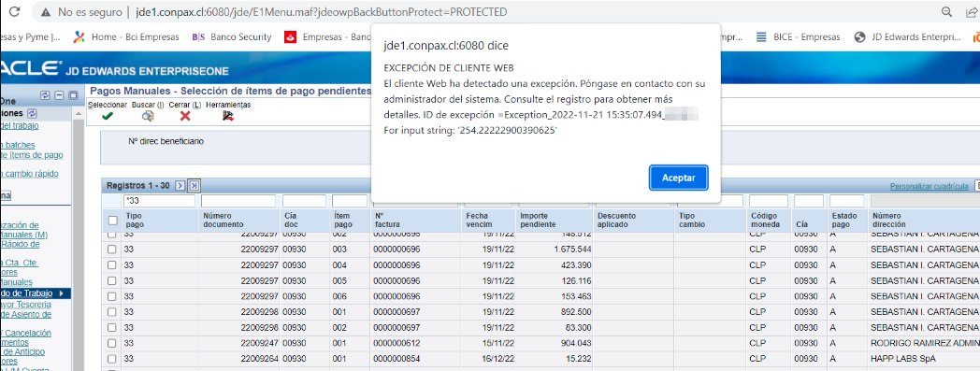Go to next page of Registros 1 - 30
The height and width of the screenshot is (371, 980).
point(180,185)
